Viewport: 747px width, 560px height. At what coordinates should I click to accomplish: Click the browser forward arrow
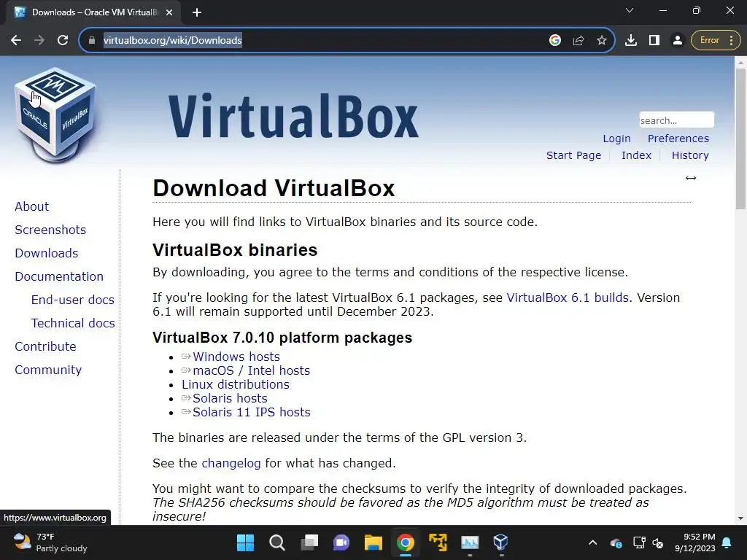point(39,41)
